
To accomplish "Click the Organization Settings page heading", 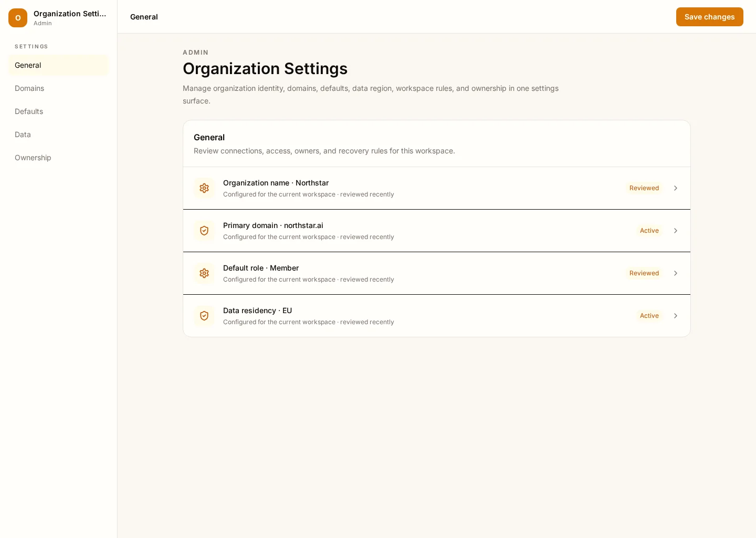I will tap(265, 68).
